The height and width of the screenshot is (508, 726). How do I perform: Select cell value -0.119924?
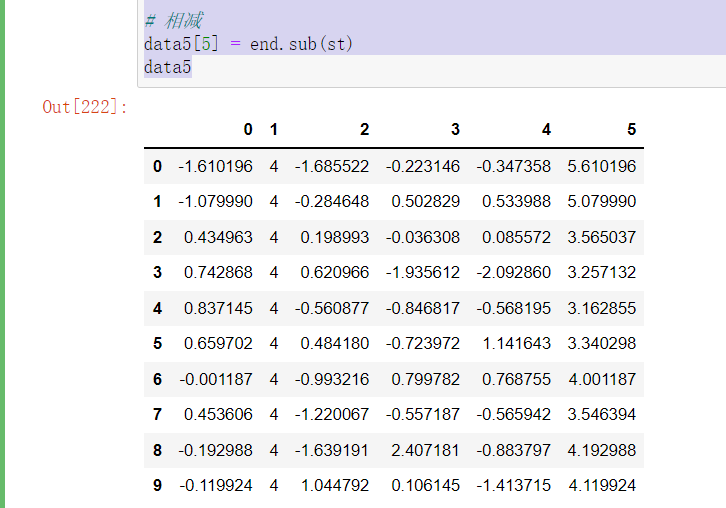click(216, 485)
